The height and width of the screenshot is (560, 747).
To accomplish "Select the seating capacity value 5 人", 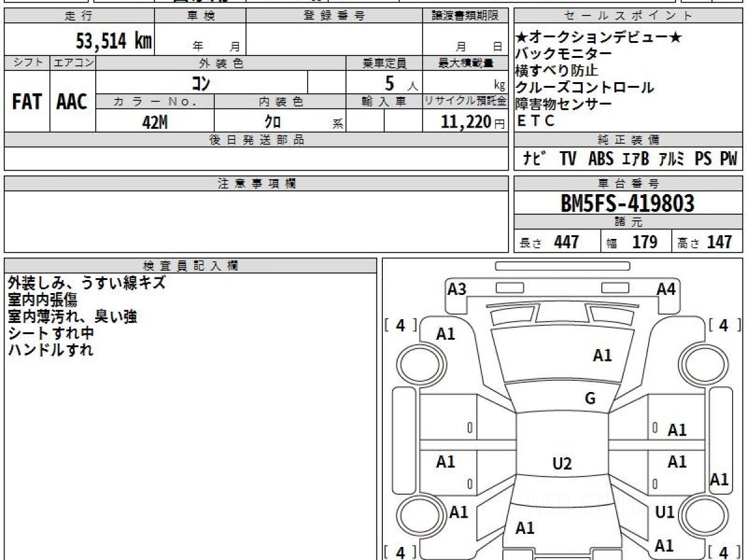I will [x=401, y=83].
